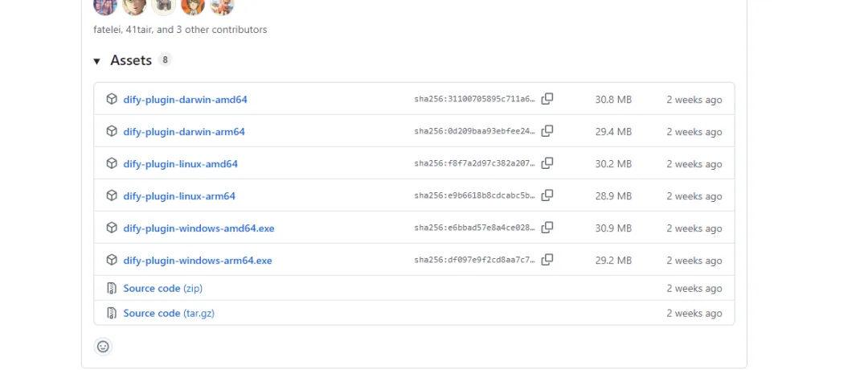Click timestamp in dify-plugin-linux-arm64 row
The width and height of the screenshot is (868, 370).
click(694, 196)
